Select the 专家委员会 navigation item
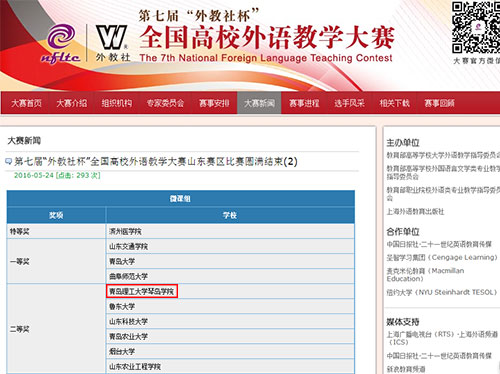 click(165, 103)
